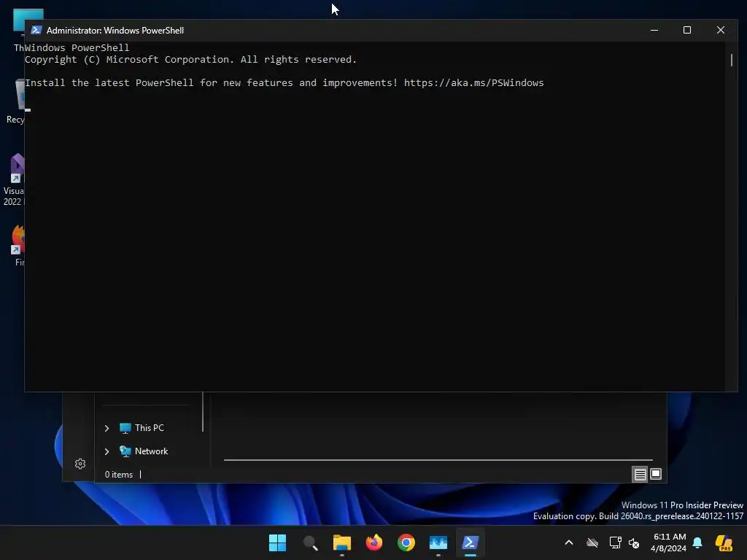Click the https://aka.ms/PSWindows URL text
Image resolution: width=747 pixels, height=560 pixels.
[473, 83]
